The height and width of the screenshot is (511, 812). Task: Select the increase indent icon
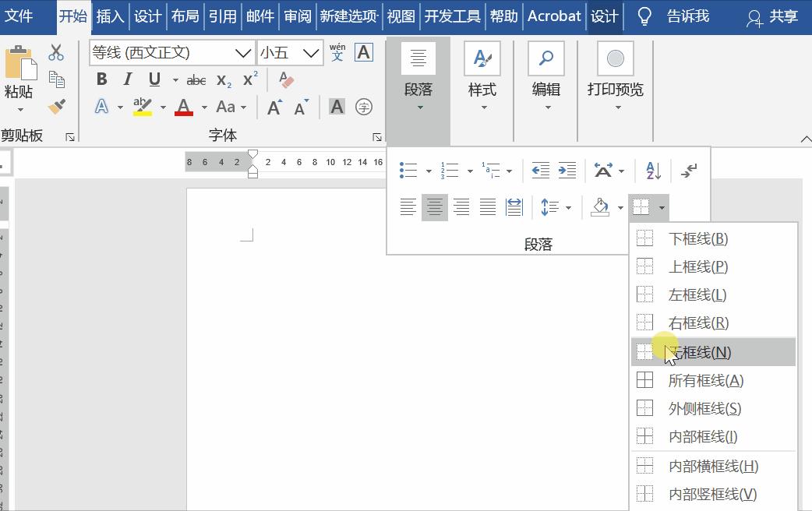(567, 170)
